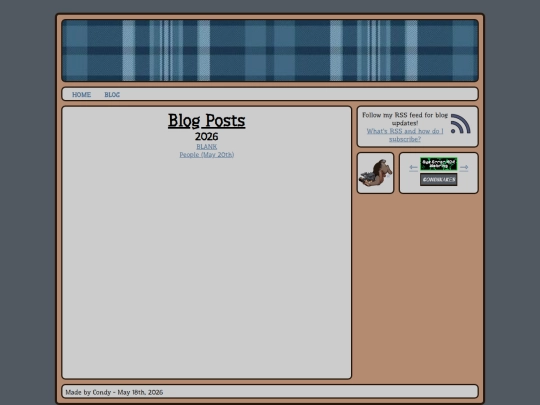The width and height of the screenshot is (540, 405).
Task: Open "What's RSS and how do I subscribe?" link
Action: click(x=405, y=135)
